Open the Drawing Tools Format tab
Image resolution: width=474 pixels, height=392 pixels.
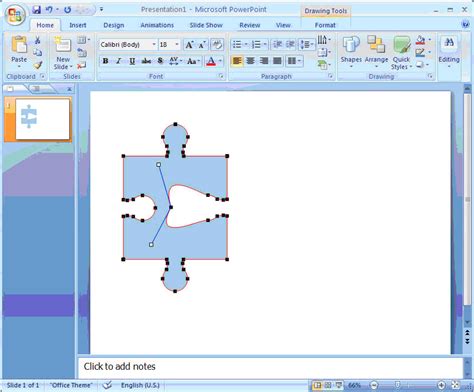point(325,25)
